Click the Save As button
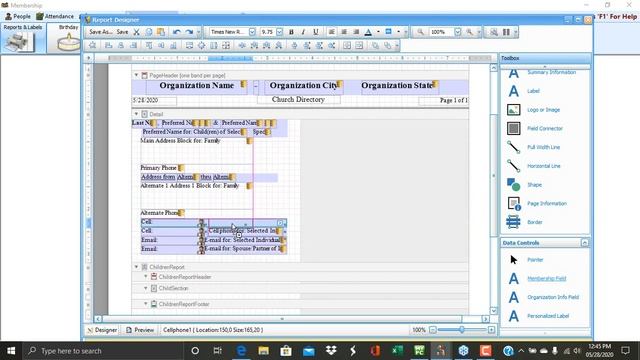This screenshot has width=640, height=360. [100, 32]
